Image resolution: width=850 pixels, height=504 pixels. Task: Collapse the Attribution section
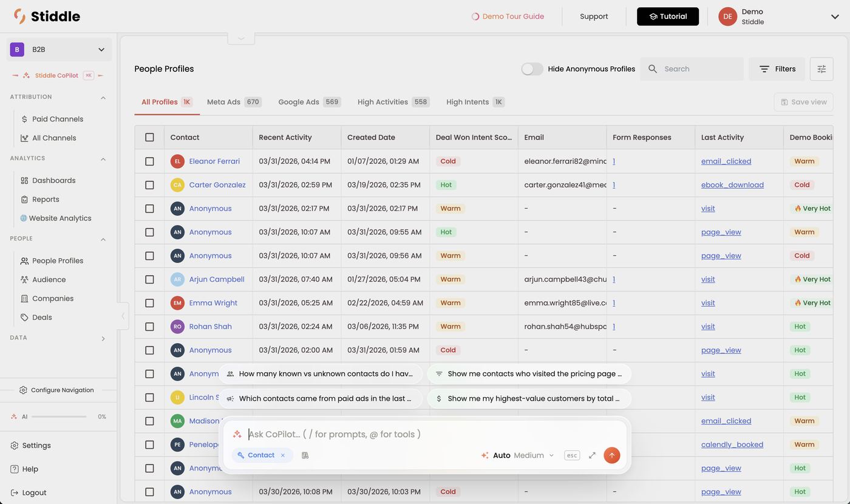click(103, 97)
